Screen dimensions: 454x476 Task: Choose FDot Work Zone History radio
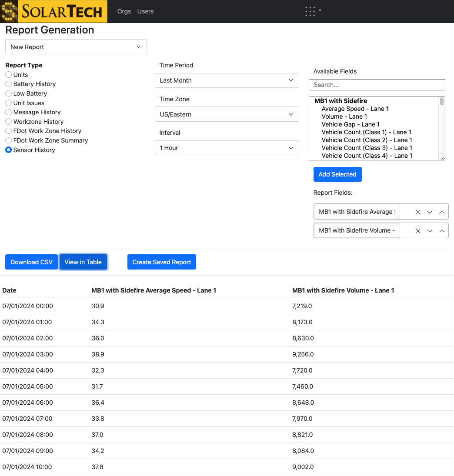click(x=9, y=131)
